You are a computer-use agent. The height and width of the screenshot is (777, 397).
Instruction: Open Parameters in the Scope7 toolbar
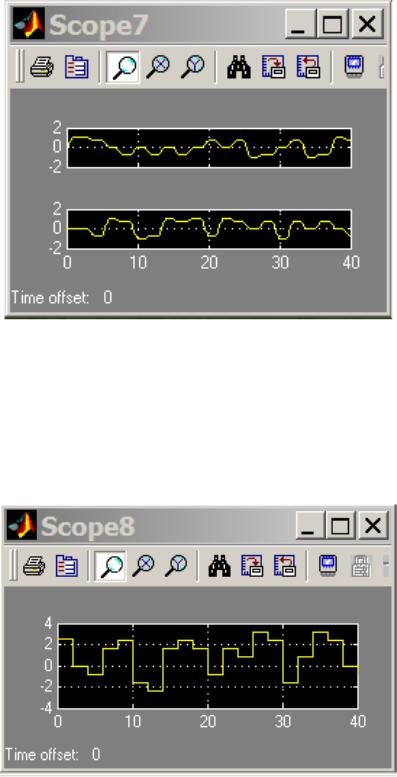click(76, 67)
